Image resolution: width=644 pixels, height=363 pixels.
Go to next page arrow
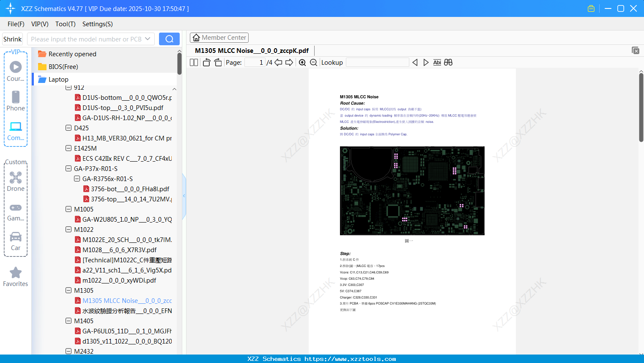289,62
